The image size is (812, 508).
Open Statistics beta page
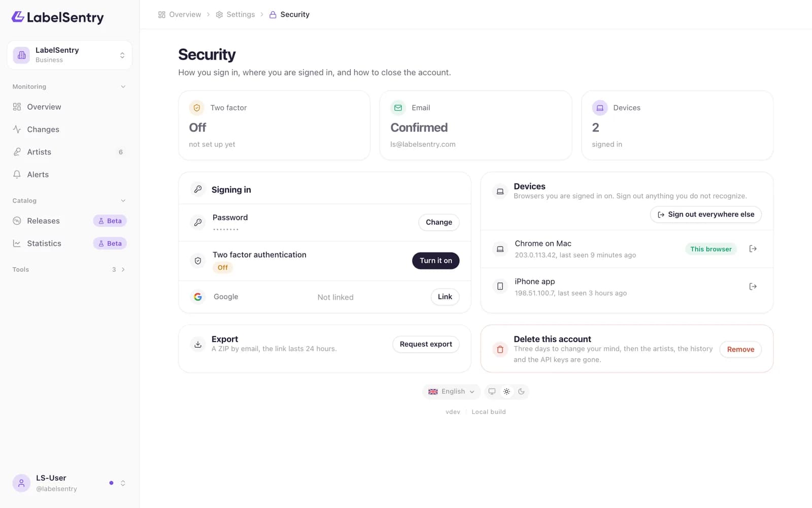click(x=70, y=243)
